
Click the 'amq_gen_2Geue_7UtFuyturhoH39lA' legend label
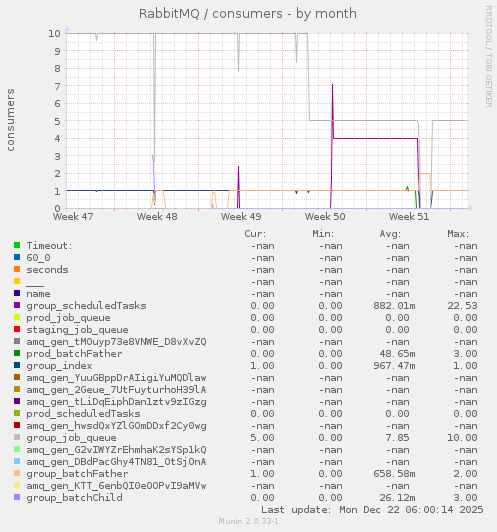116,390
